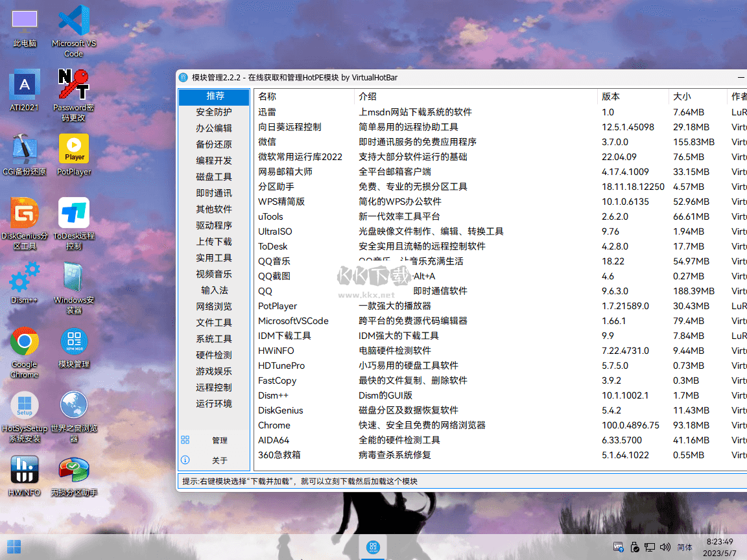
Task: Open DiskGenius分区工具 desktop icon
Action: pyautogui.click(x=25, y=214)
